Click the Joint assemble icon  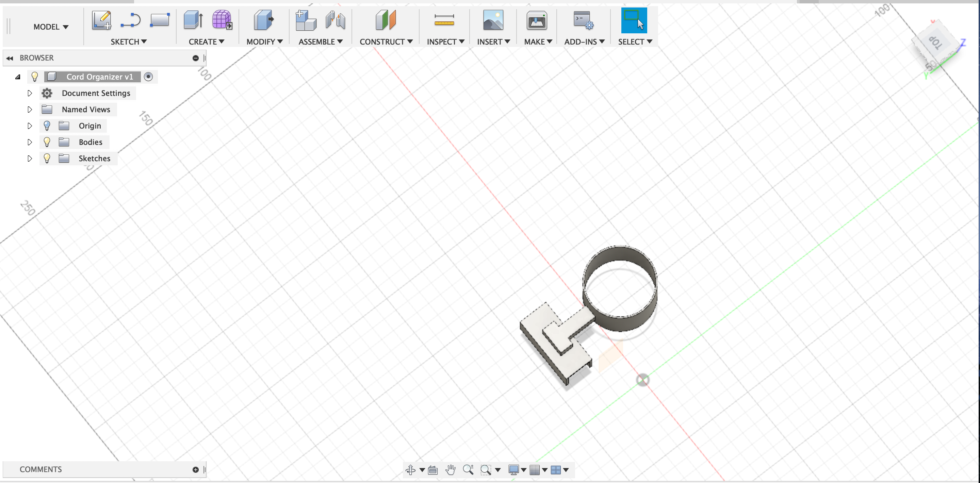coord(336,20)
